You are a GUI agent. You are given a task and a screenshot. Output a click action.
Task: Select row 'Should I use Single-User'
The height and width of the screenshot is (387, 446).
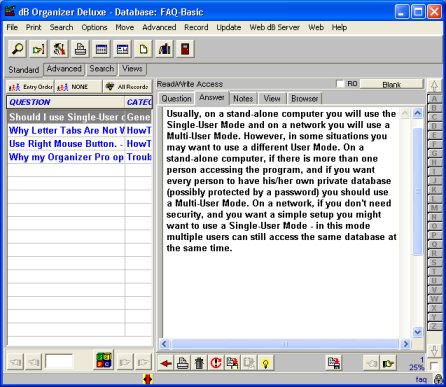tap(80, 117)
